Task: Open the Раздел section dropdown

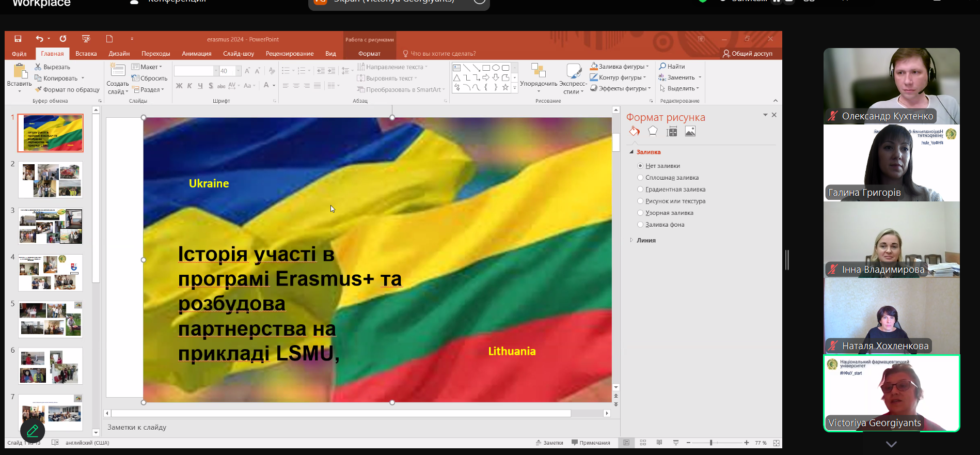Action: (x=148, y=90)
